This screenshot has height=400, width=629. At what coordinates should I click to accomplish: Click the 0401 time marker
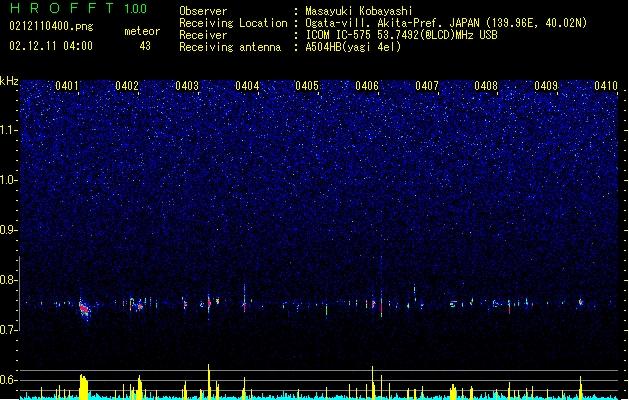[x=67, y=86]
